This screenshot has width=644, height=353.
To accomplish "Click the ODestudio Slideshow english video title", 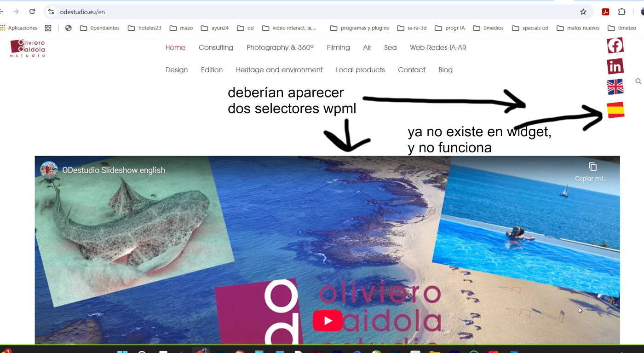I will click(x=114, y=170).
